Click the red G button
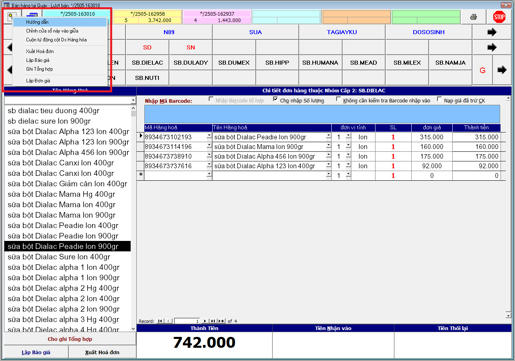Image resolution: width=515 pixels, height=361 pixels. pos(482,70)
